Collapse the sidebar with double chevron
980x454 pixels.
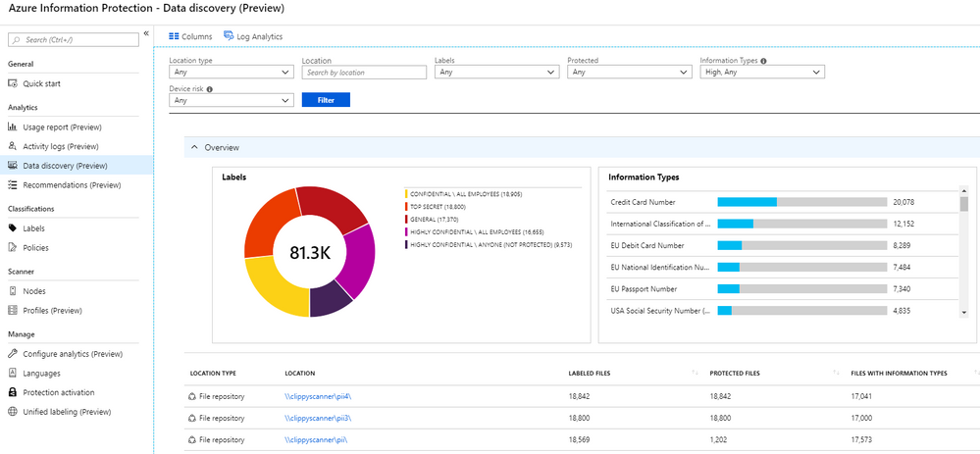pos(146,33)
